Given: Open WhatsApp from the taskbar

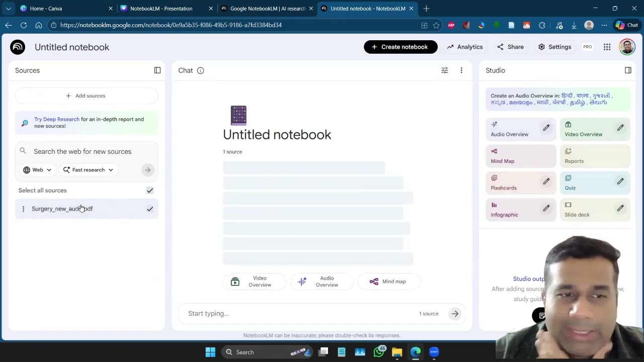Looking at the screenshot, I should click(379, 352).
